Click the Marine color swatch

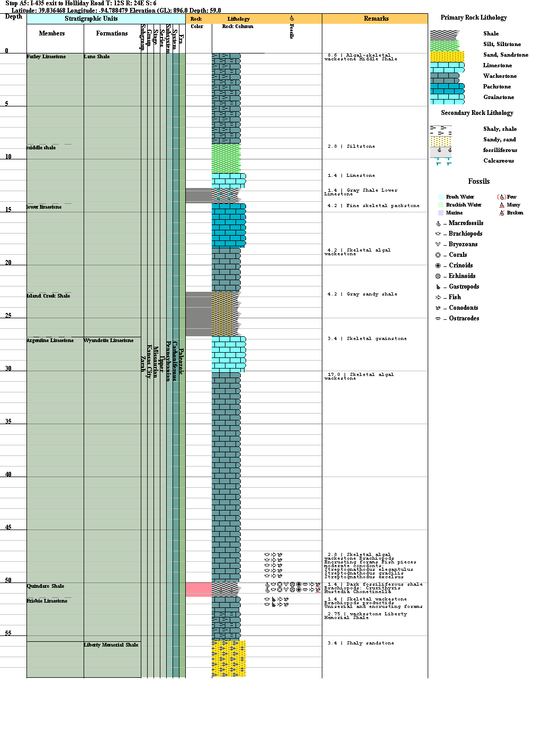pyautogui.click(x=441, y=213)
